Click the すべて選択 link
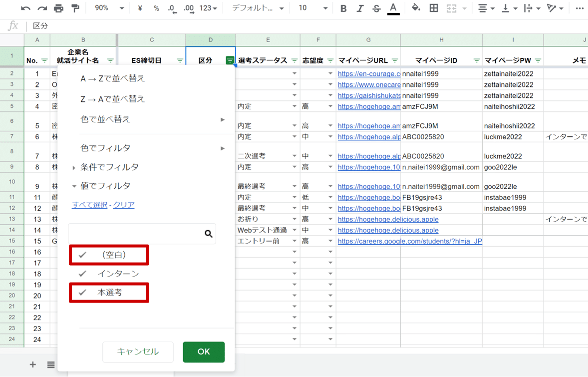The height and width of the screenshot is (377, 588). [x=90, y=205]
